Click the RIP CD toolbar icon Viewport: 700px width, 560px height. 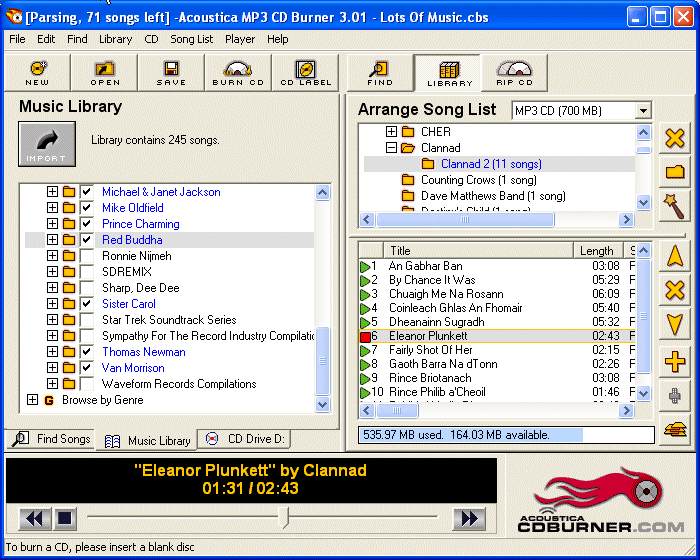(514, 73)
